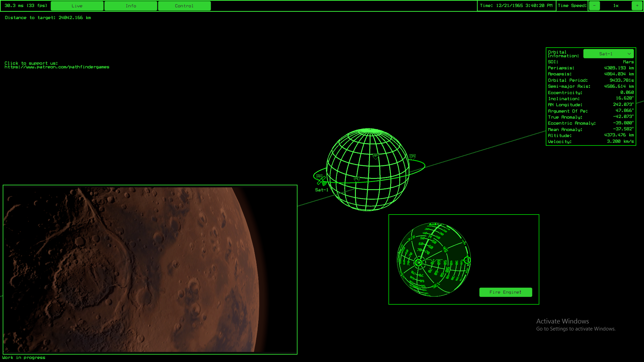644x362 pixels.
Task: Click the target circle marker at navball edge
Action: pos(467,260)
